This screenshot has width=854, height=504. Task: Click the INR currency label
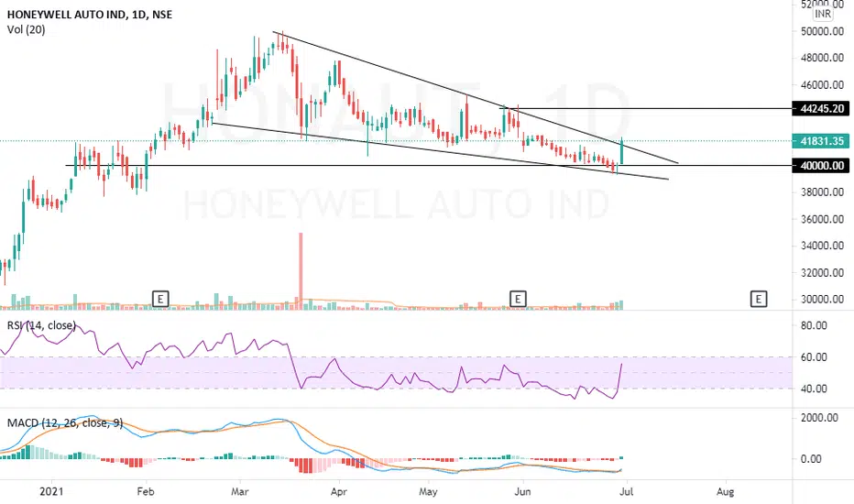(x=823, y=14)
